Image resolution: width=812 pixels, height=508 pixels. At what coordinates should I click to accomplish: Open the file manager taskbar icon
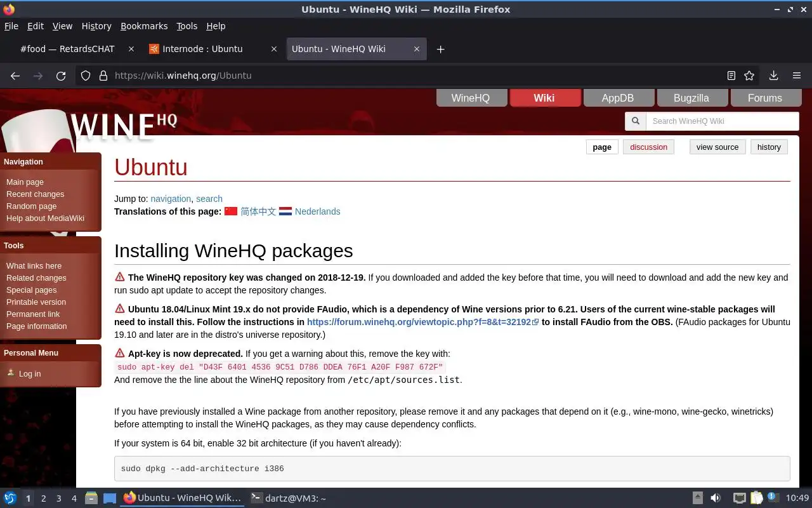click(91, 498)
